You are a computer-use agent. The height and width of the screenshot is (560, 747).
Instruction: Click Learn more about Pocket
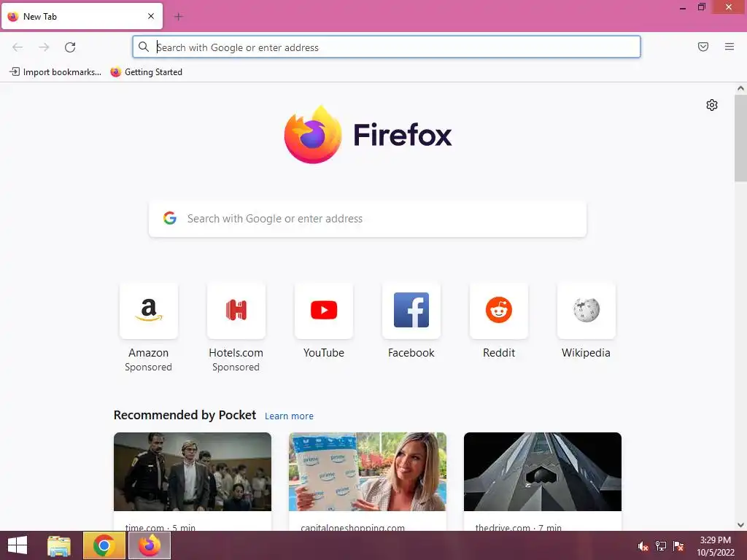click(x=289, y=416)
